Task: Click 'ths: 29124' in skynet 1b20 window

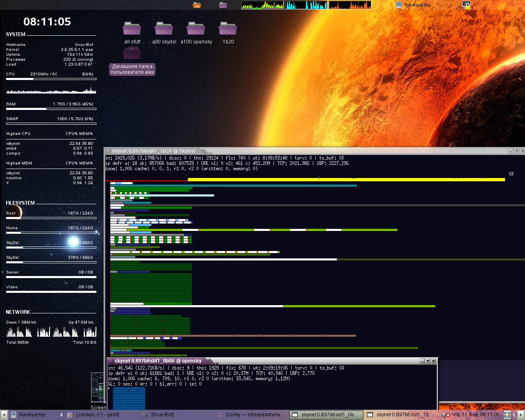Action: coord(205,158)
